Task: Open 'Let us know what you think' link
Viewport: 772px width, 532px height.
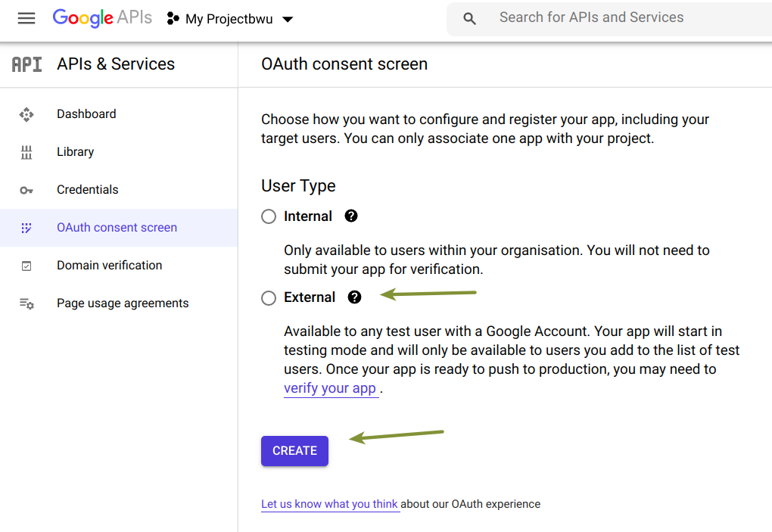Action: pos(329,504)
